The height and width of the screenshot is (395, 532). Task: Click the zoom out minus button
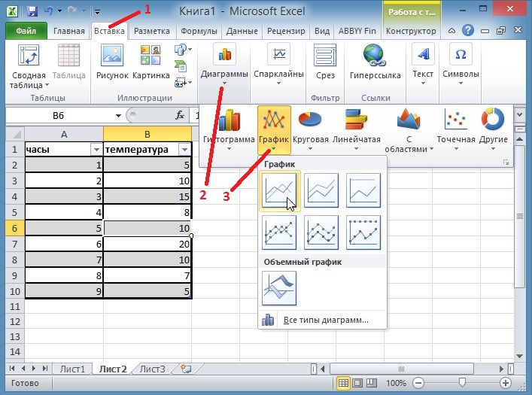[x=418, y=384]
